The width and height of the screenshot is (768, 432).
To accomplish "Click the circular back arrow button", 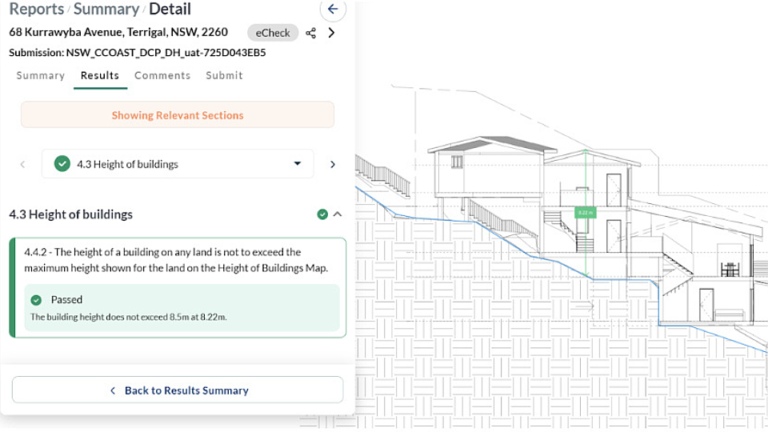I will pos(333,9).
